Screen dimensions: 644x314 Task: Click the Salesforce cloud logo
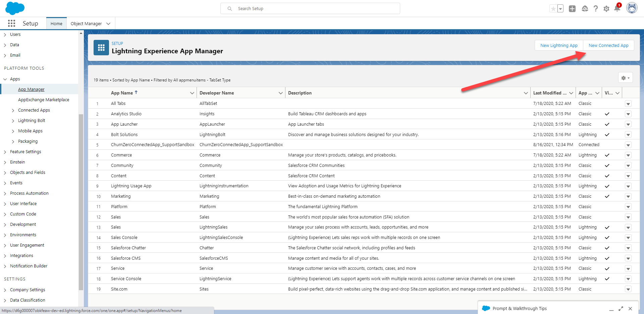coord(15,8)
